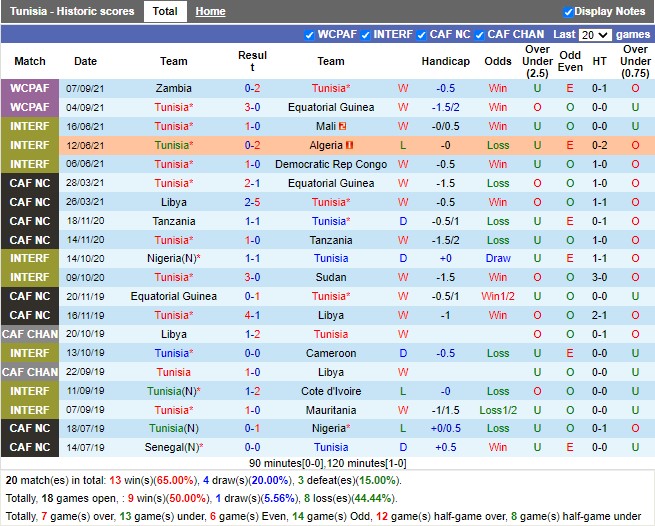Switch to the Home tab
Image resolution: width=655 pixels, height=526 pixels.
pos(210,12)
